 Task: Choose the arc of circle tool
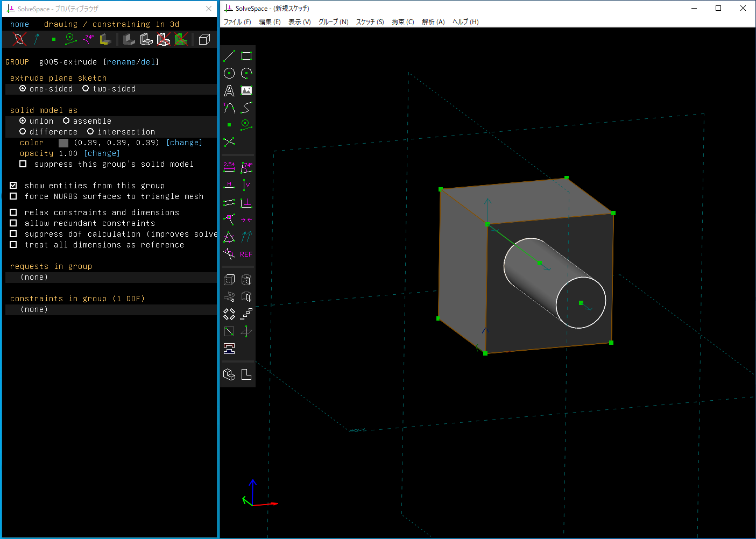point(246,73)
